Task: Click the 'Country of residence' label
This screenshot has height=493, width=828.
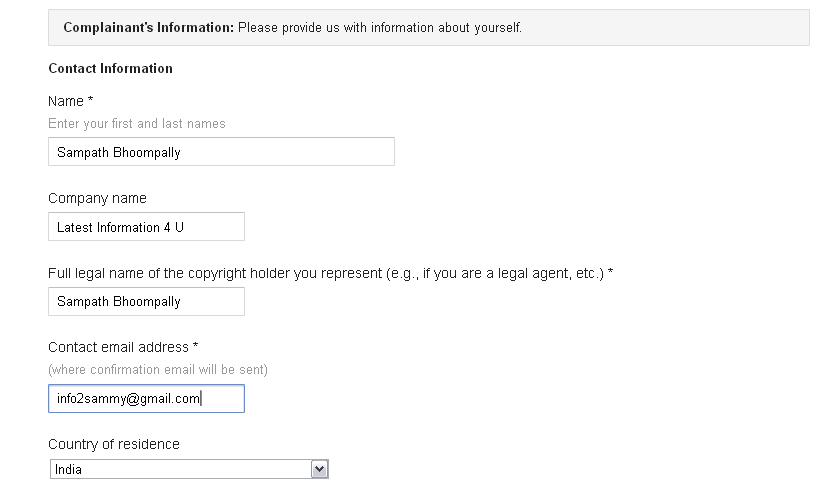Action: [x=114, y=444]
